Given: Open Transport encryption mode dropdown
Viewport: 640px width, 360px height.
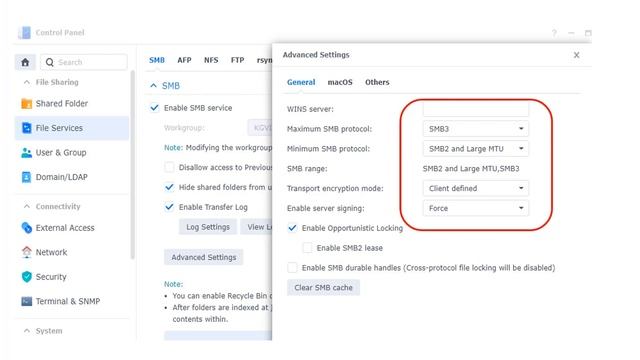Looking at the screenshot, I should pos(476,189).
